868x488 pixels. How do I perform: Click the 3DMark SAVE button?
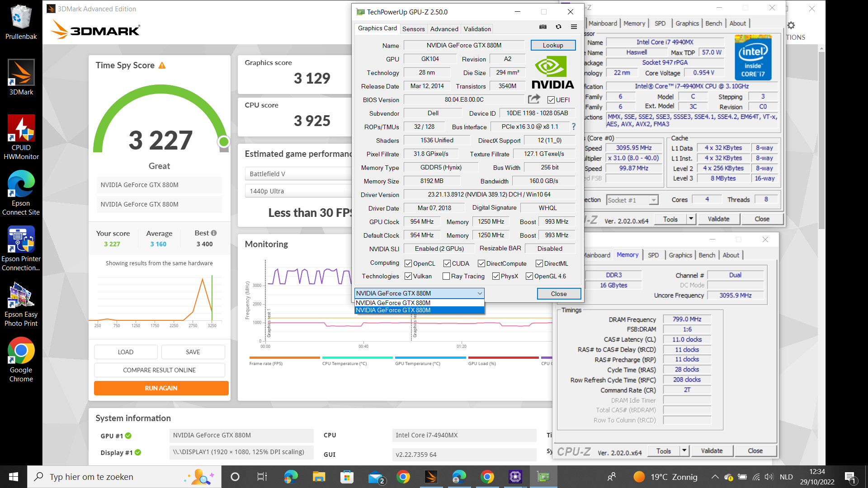tap(193, 352)
